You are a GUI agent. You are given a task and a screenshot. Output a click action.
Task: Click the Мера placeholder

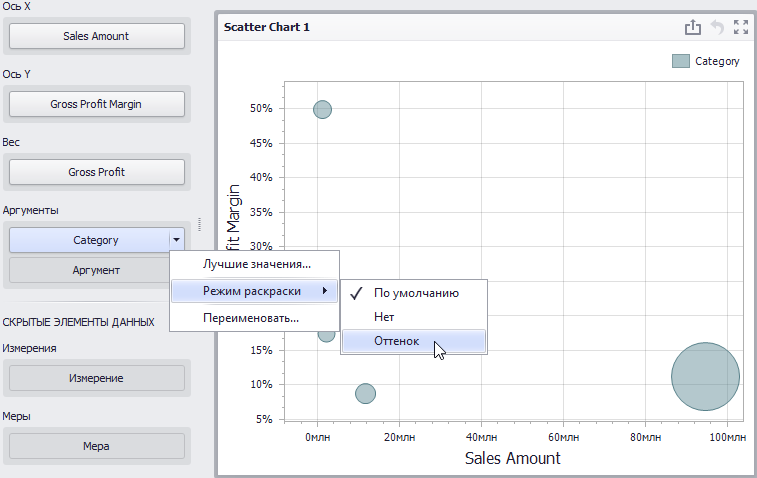(97, 446)
